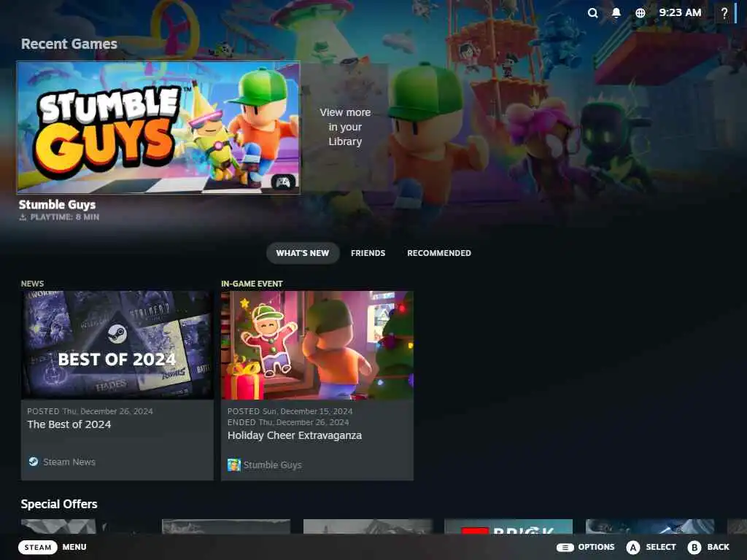
Task: Click the OPTIONS label in footer
Action: (x=596, y=547)
